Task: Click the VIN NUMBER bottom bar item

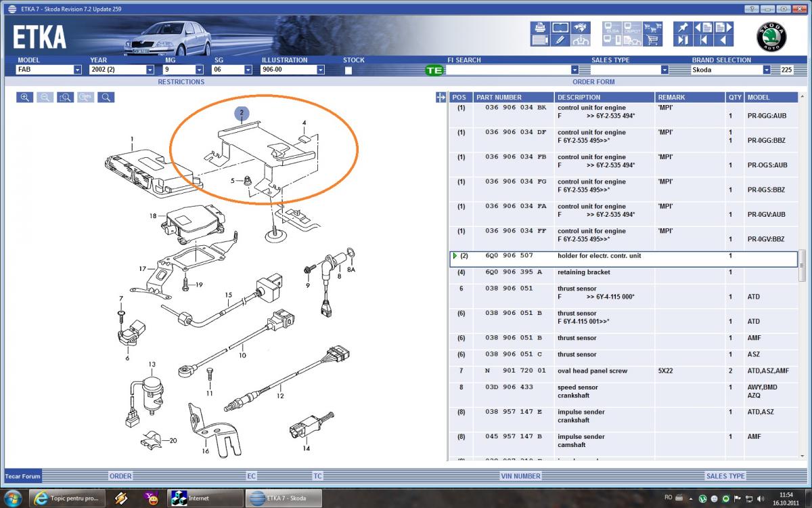Action: point(519,476)
